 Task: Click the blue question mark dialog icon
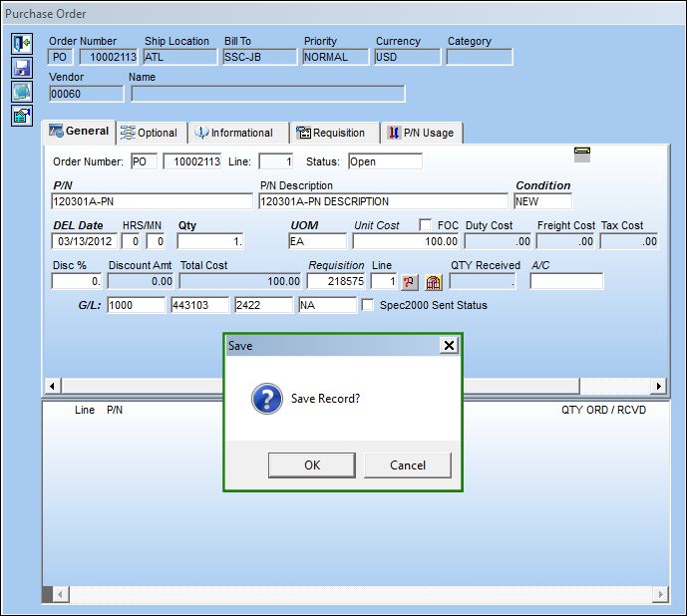pyautogui.click(x=267, y=399)
